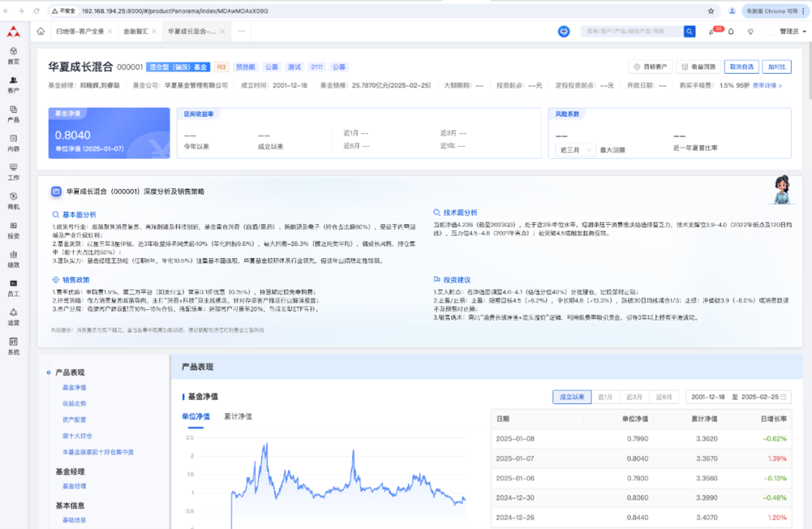Click the 加对比 button
812x529 pixels.
(x=777, y=67)
